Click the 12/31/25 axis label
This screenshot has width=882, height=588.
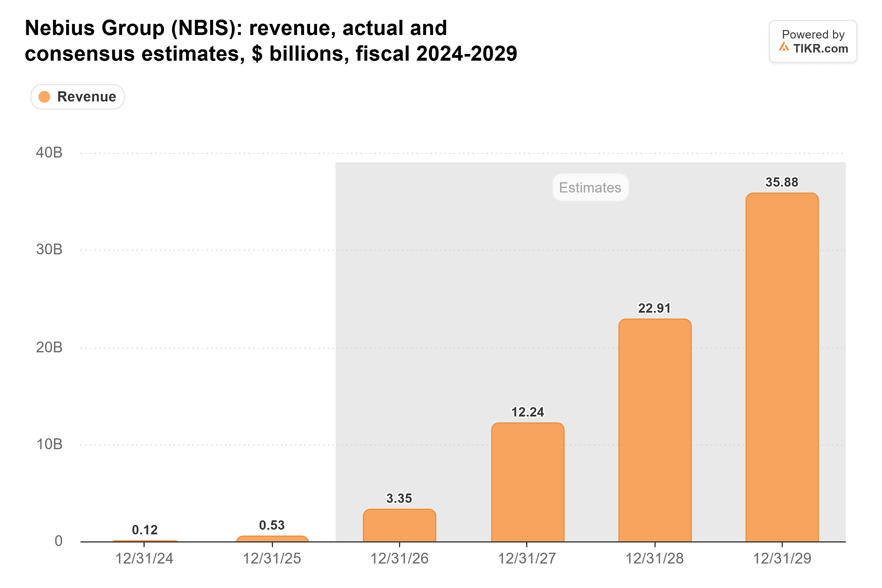272,559
